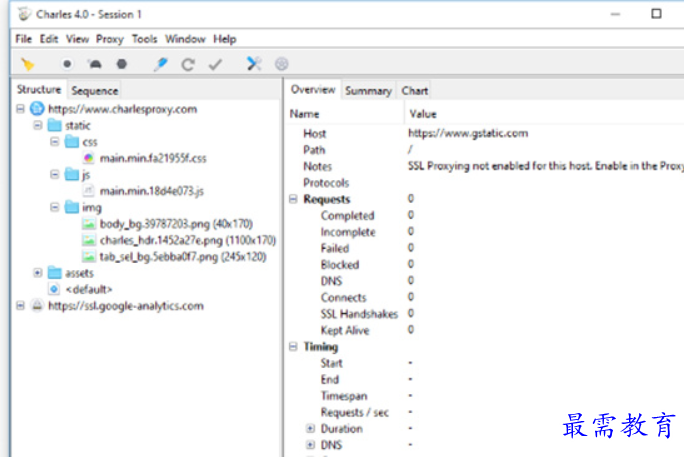Click the <default> item icon
The height and width of the screenshot is (457, 684).
tap(54, 289)
